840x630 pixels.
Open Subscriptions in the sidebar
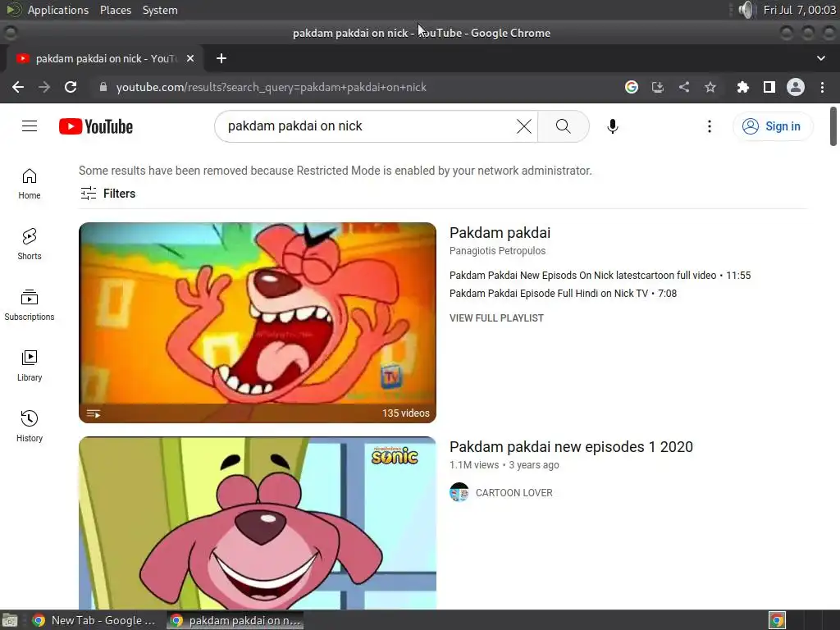[x=30, y=305]
